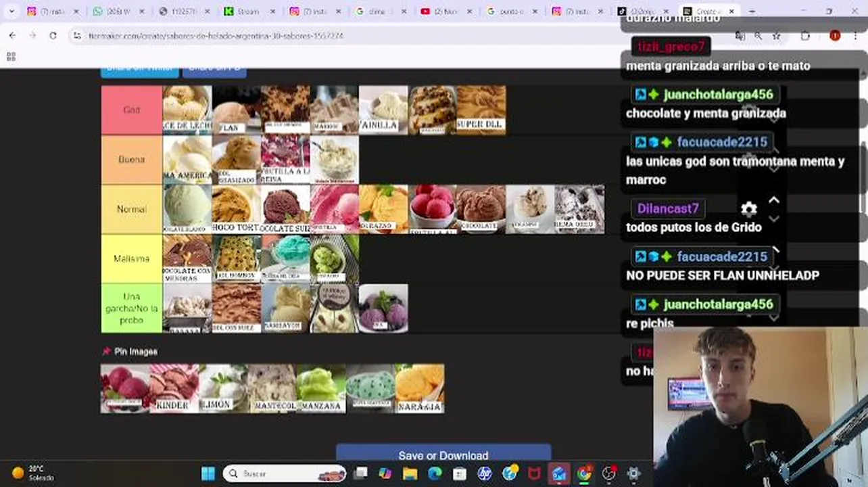This screenshot has height=487, width=868.
Task: Open the apps grid icon in bookmarks bar
Action: click(x=11, y=57)
